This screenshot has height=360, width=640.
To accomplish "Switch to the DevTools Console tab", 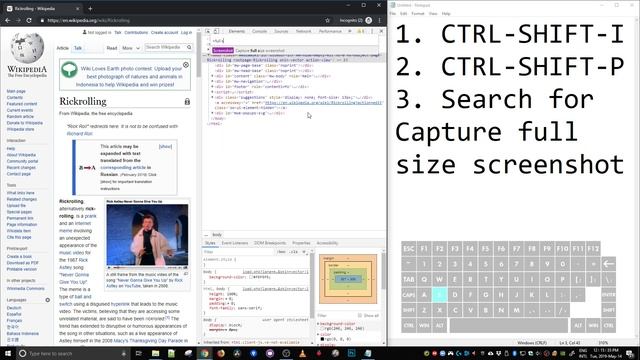I will click(x=259, y=31).
